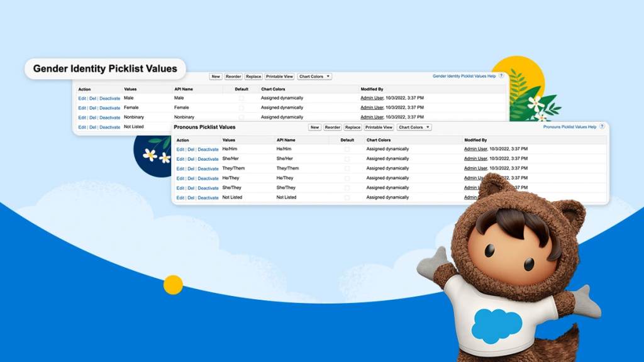Image resolution: width=644 pixels, height=362 pixels.
Task: Open Printable View in Gender Identity panel
Action: [279, 76]
